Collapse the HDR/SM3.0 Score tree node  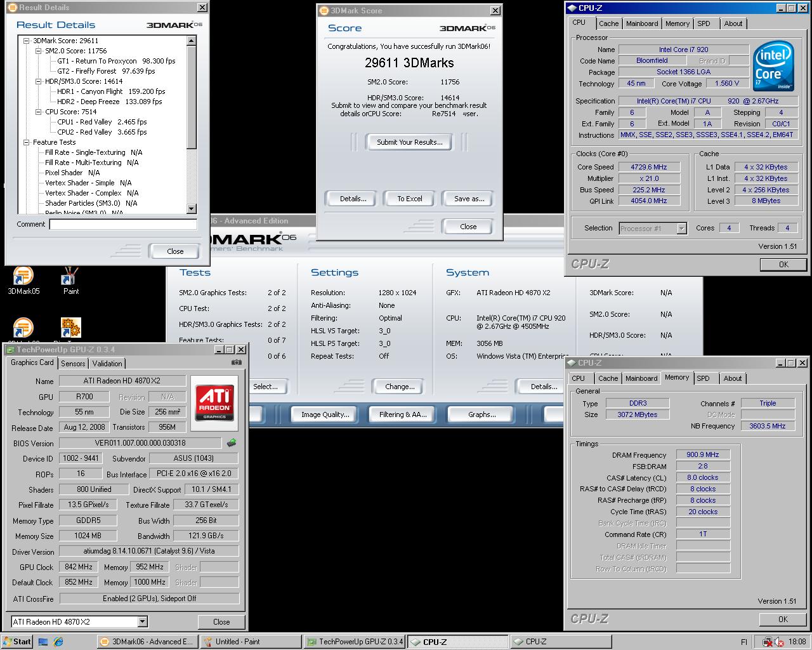click(39, 81)
